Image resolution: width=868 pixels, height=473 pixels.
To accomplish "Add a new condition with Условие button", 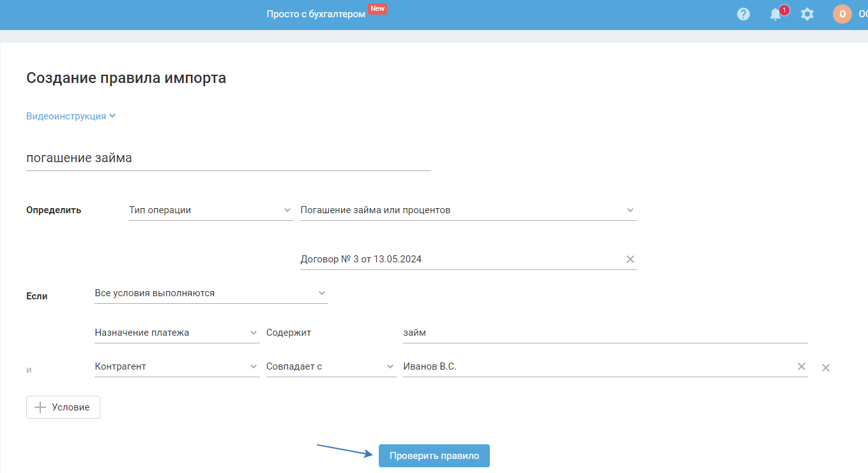I will [63, 407].
